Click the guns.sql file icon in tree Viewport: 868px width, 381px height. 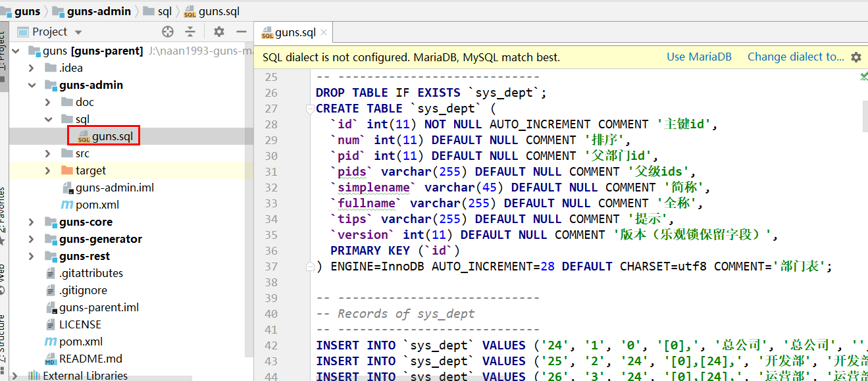pos(84,136)
